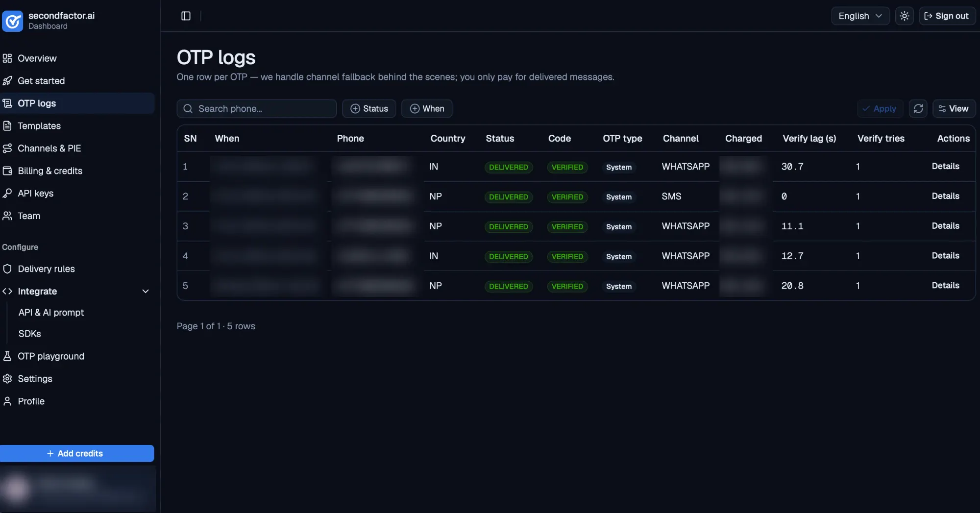The height and width of the screenshot is (513, 980).
Task: Click the Sign out button
Action: click(947, 16)
